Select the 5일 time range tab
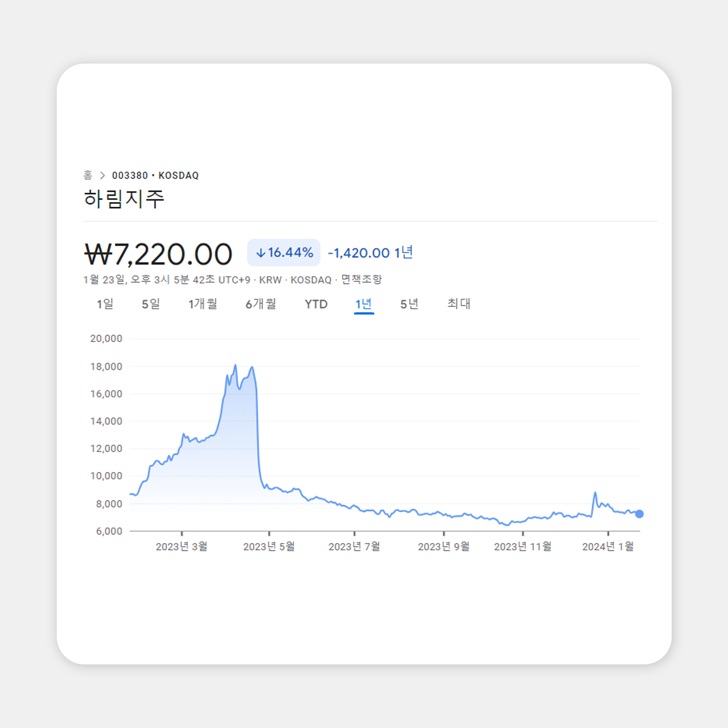The image size is (728, 728). coord(151,304)
